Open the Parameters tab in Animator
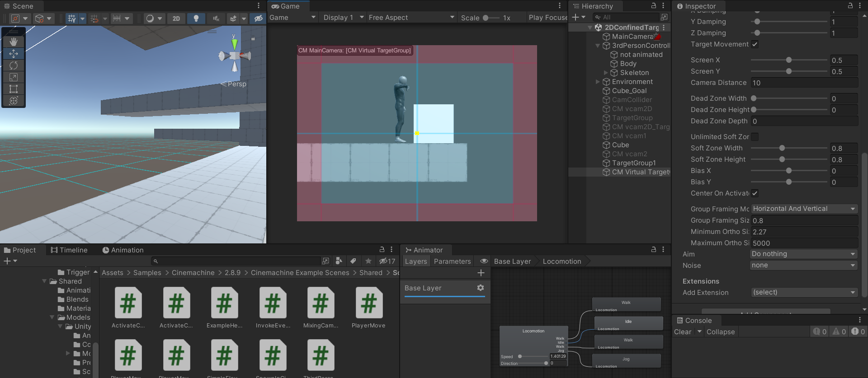 pyautogui.click(x=452, y=261)
